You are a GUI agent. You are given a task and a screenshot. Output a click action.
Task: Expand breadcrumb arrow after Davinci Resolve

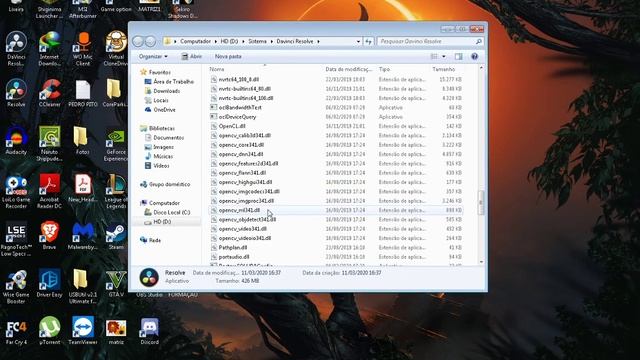click(318, 41)
